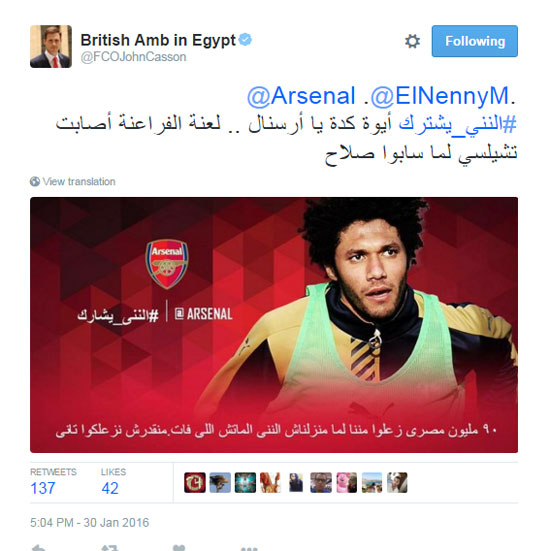View the 42 likes count
550x551 pixels.
110,488
